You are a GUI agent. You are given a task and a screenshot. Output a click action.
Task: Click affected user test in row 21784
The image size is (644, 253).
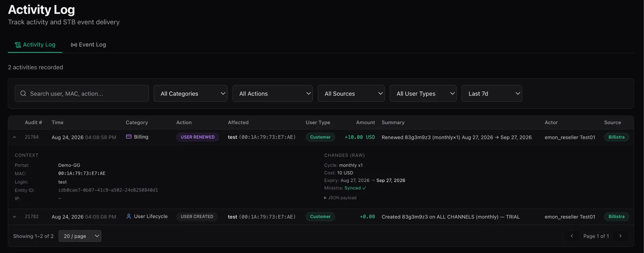(x=232, y=137)
